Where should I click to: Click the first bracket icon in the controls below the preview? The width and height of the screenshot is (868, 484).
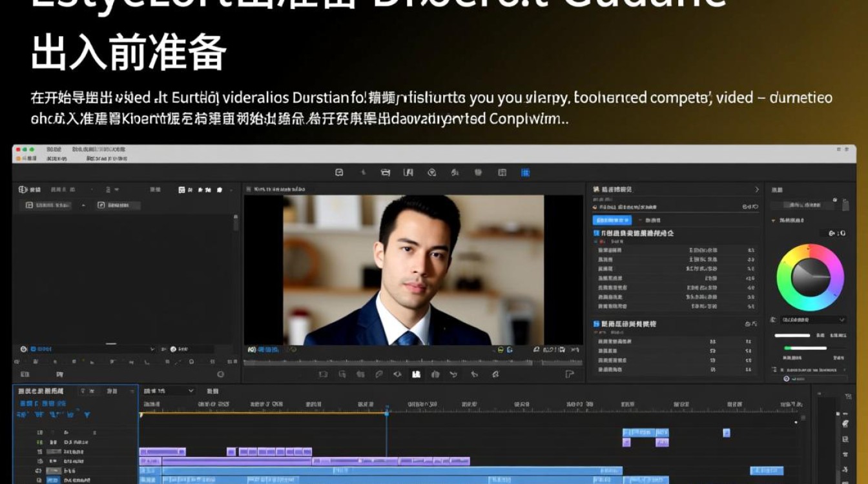click(324, 374)
